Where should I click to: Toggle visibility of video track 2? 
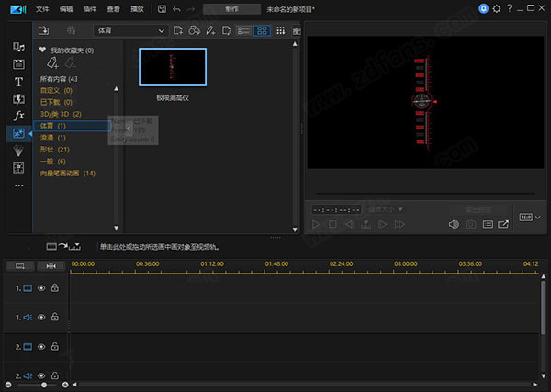(x=41, y=347)
